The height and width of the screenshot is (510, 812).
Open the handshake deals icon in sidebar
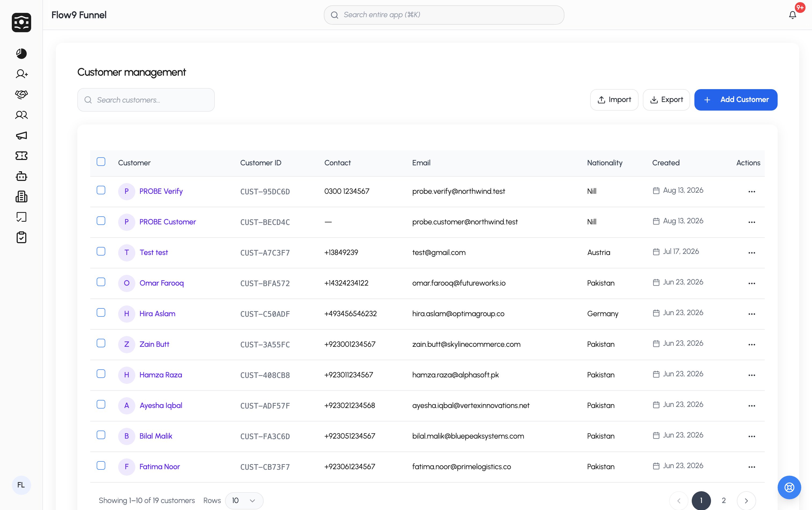[x=21, y=94]
